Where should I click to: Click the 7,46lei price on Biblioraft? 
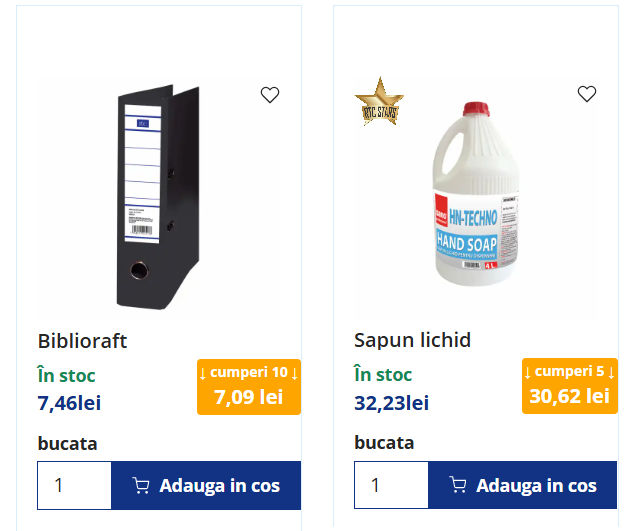(x=69, y=403)
